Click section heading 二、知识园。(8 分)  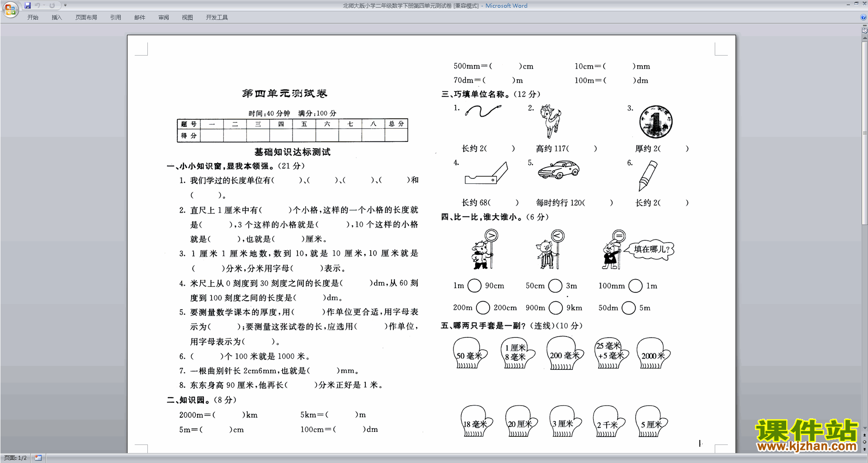click(x=202, y=400)
